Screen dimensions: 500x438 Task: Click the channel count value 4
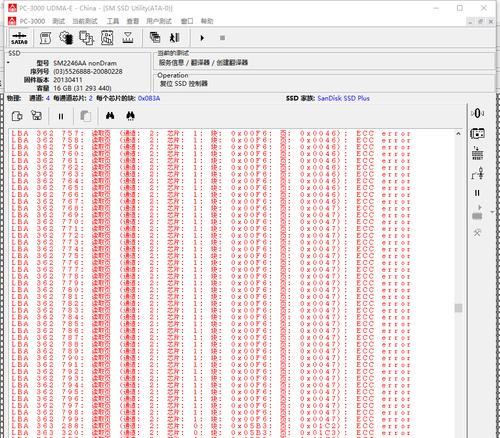pyautogui.click(x=48, y=98)
